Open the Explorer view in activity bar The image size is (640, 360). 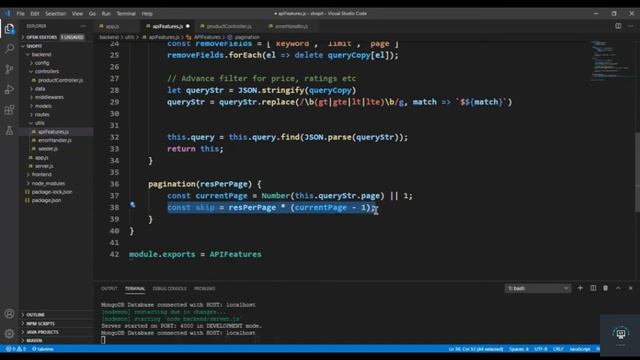(x=9, y=29)
